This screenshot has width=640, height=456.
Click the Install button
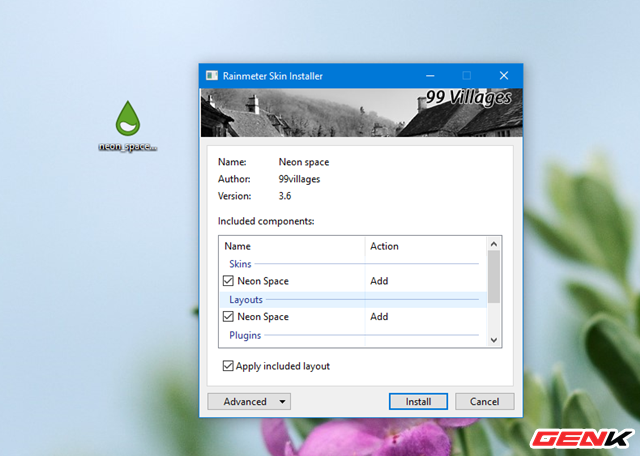pyautogui.click(x=418, y=402)
